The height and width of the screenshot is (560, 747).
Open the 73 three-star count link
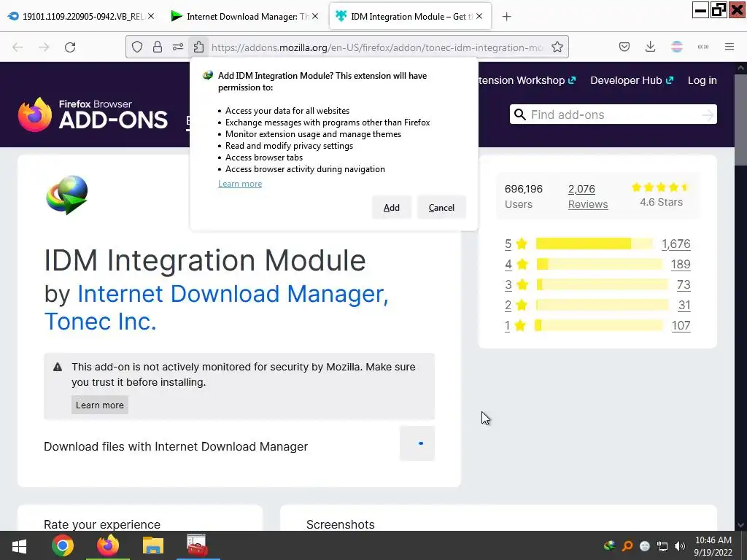pos(684,285)
